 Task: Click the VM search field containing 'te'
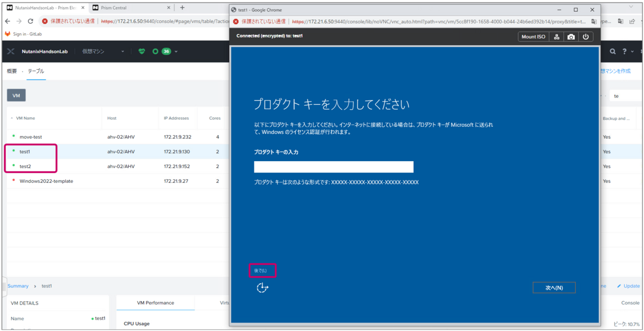[626, 96]
